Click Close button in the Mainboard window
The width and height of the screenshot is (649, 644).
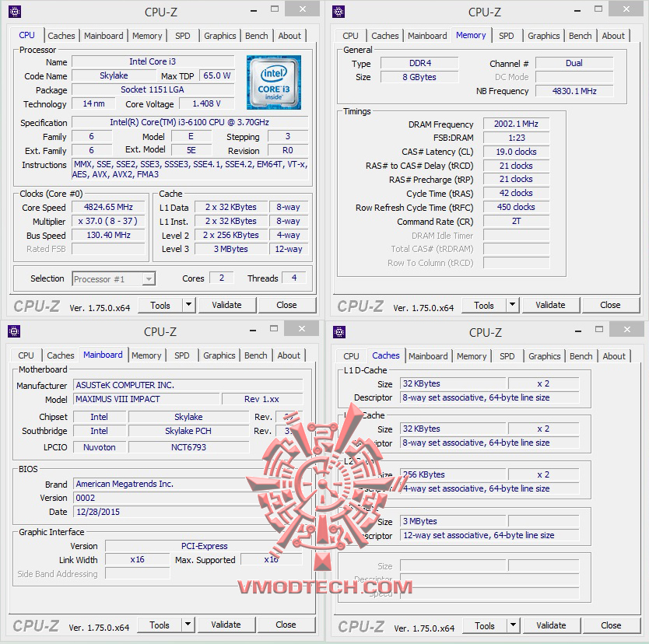point(286,625)
